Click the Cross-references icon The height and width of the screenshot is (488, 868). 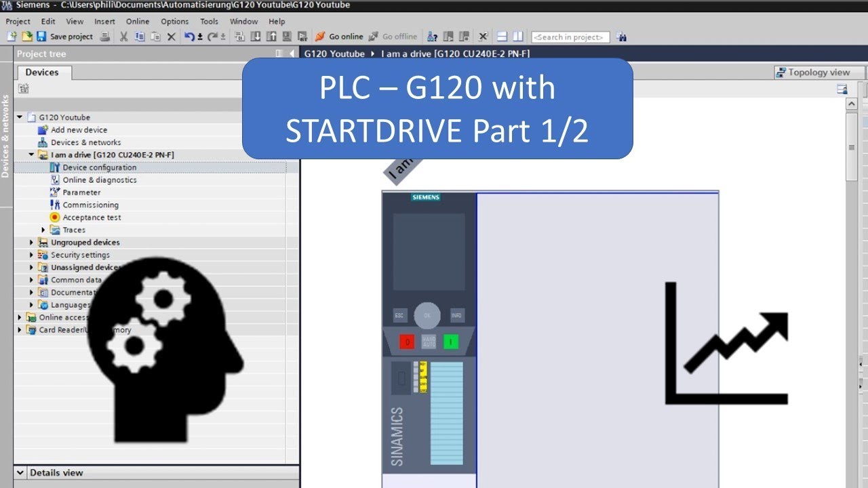(x=483, y=37)
